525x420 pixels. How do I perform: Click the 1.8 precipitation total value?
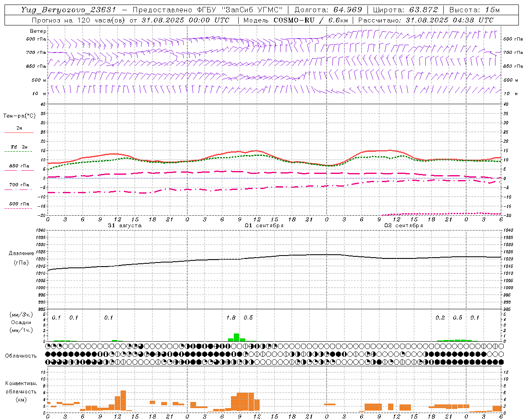[231, 318]
